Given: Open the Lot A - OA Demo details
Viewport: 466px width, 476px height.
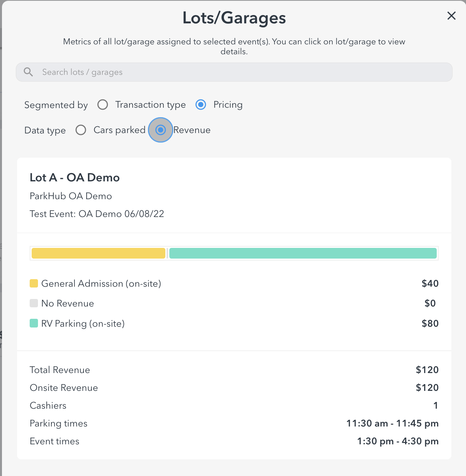Looking at the screenshot, I should [x=75, y=177].
